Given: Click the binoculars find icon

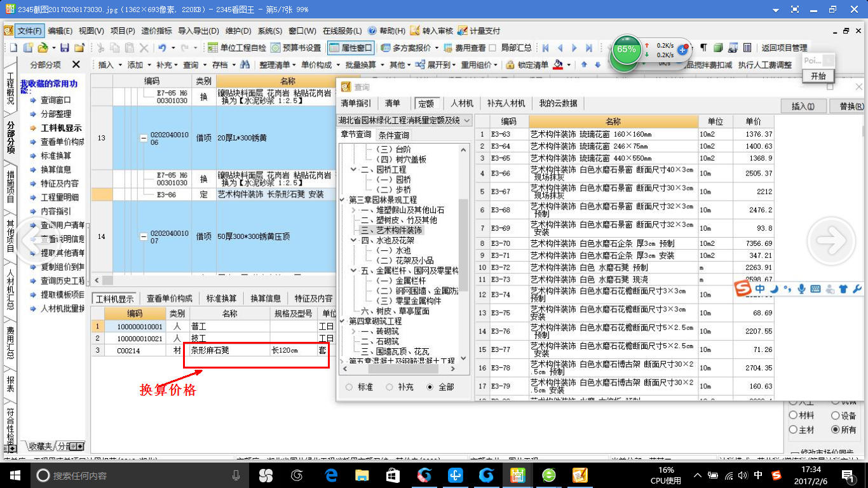Looking at the screenshot, I should (245, 65).
